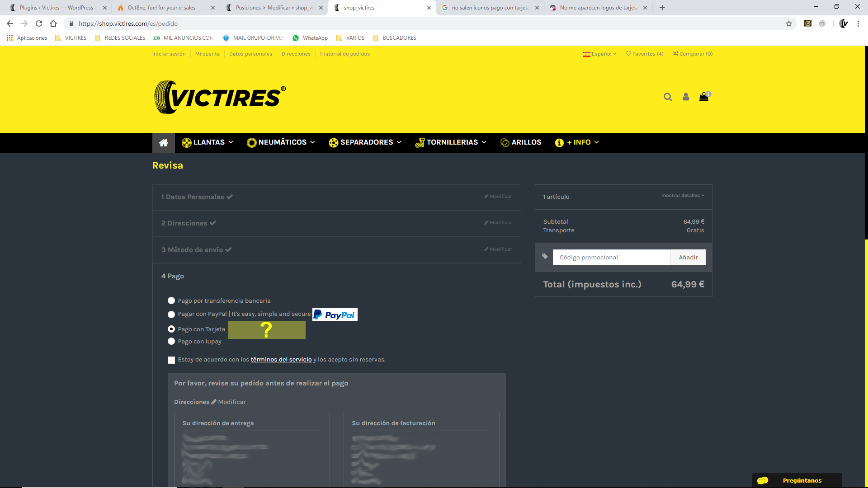Switch to the Plugins Victires WordPress tab
868x488 pixels.
coord(57,8)
